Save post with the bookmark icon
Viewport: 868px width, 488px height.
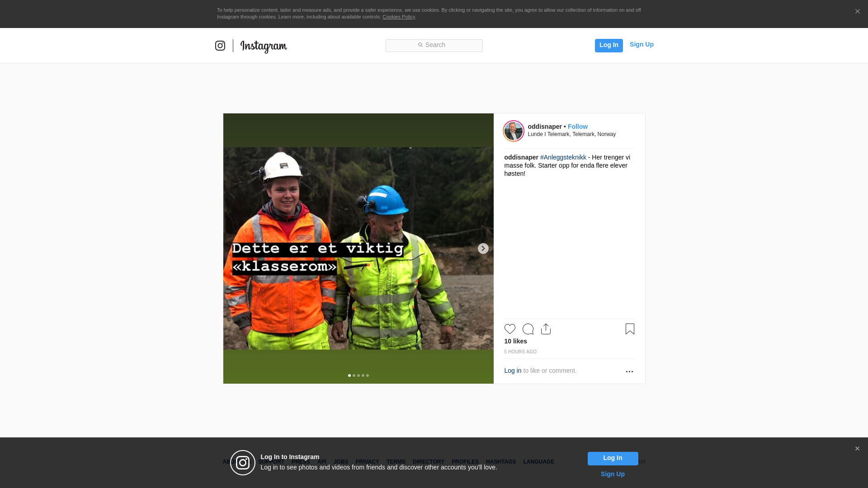[630, 329]
